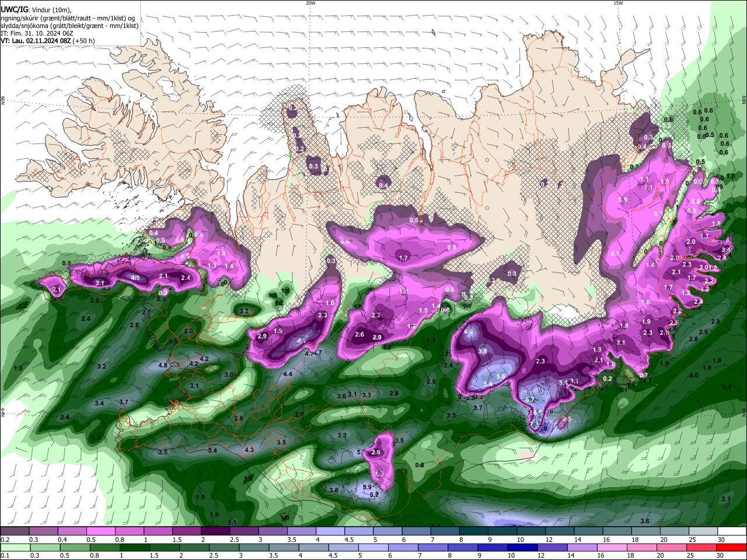The height and width of the screenshot is (560, 747).
Task: Click the palest green 0.1 swatch in the lower legend
Action: click(x=15, y=548)
